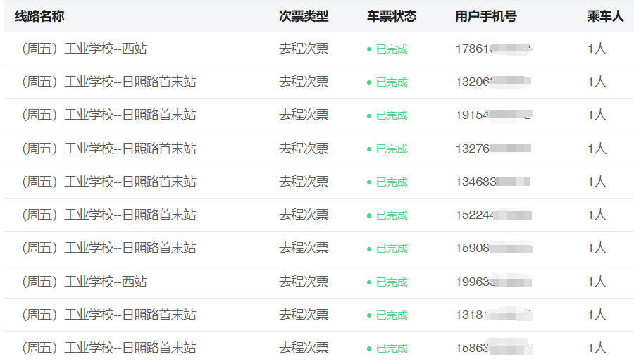Image resolution: width=634 pixels, height=364 pixels.
Task: Click the 线路名称 column header
Action: tap(39, 16)
